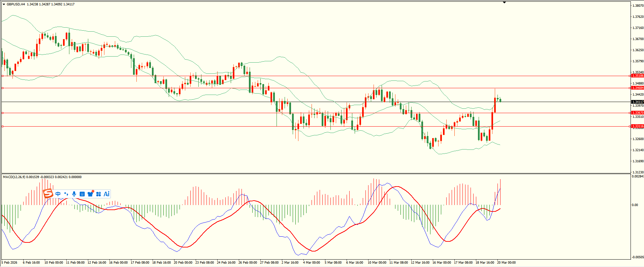This screenshot has width=644, height=267.
Task: Click the Sogou input method logo
Action: coord(48,194)
